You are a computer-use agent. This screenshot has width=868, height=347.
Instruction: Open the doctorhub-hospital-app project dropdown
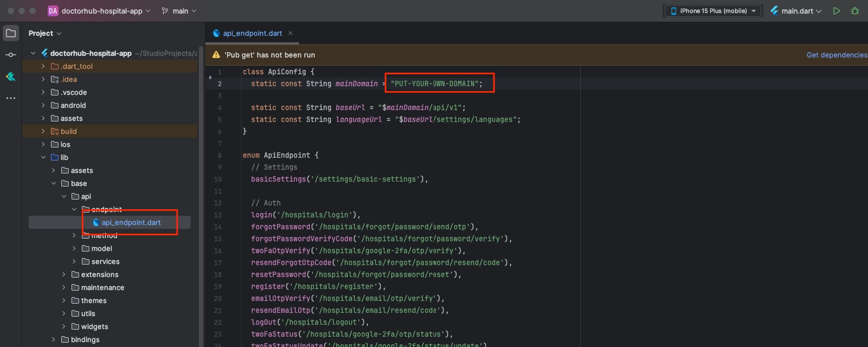click(x=106, y=11)
